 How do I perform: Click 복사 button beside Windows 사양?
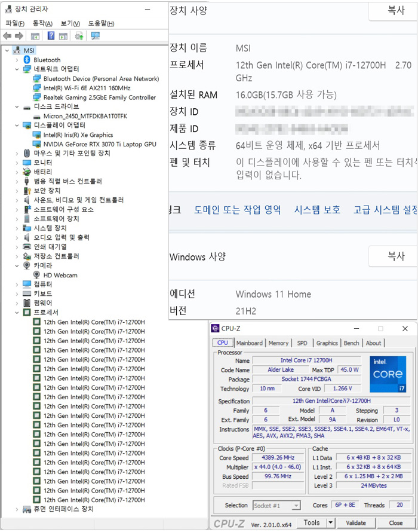(x=394, y=256)
